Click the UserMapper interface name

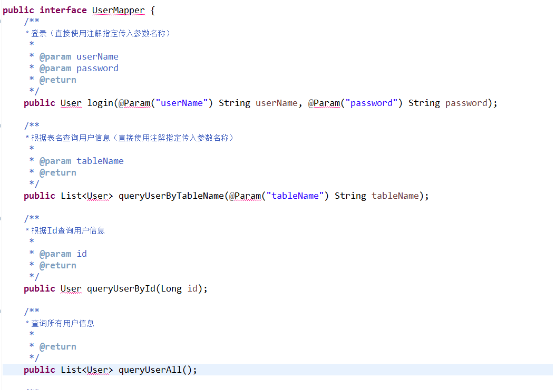(118, 10)
